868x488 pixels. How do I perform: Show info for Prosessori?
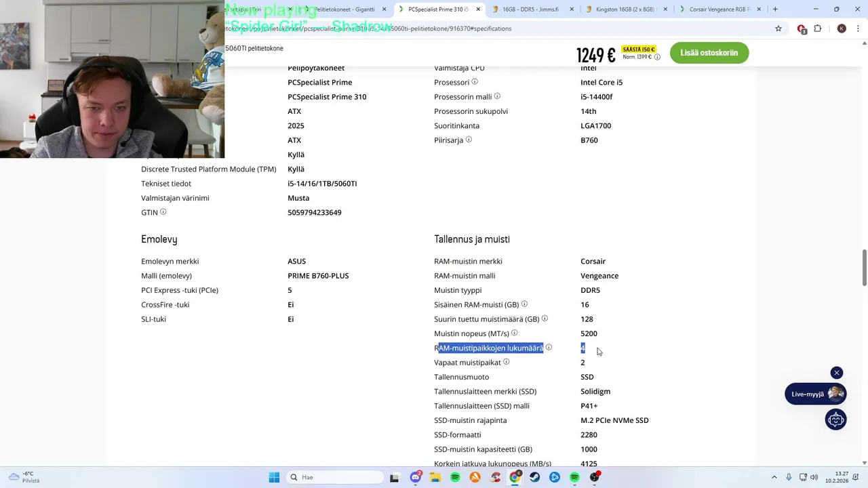click(x=475, y=82)
